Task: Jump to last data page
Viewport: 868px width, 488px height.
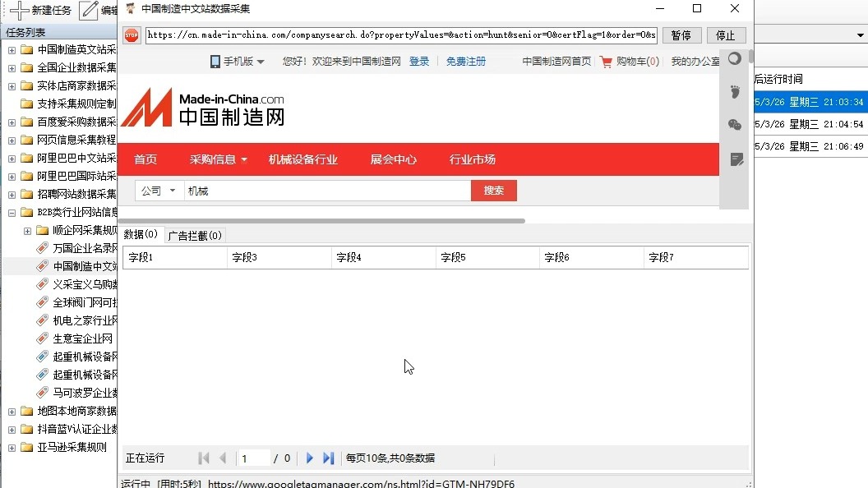Action: 328,458
